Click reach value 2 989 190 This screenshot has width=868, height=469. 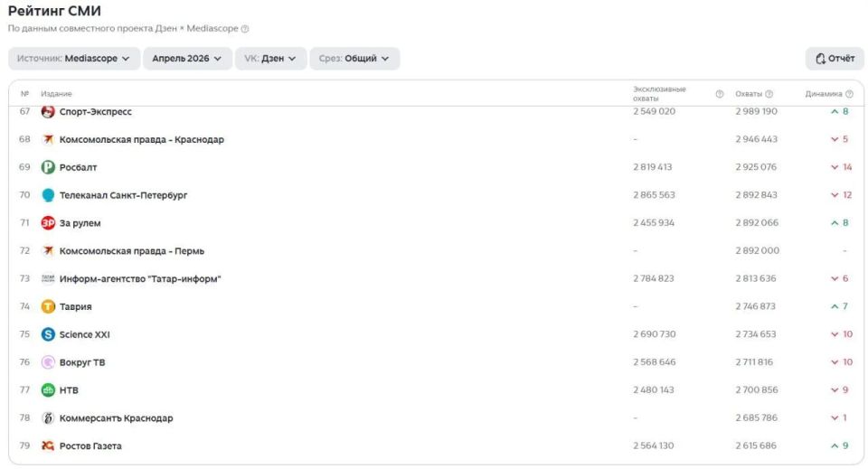pos(756,111)
